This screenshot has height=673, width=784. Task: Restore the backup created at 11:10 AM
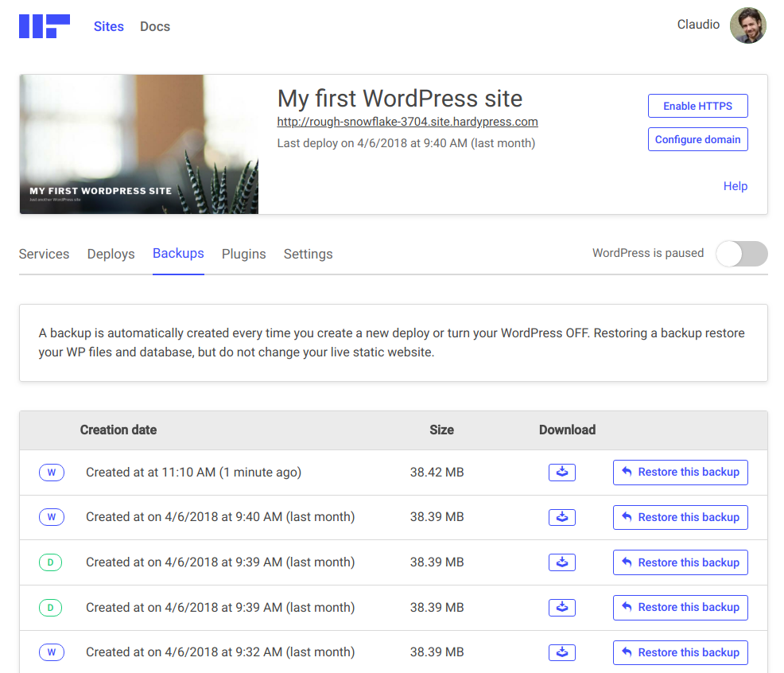pyautogui.click(x=680, y=473)
